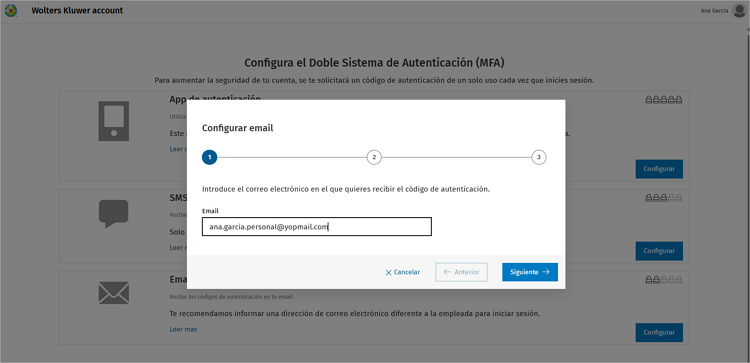Image resolution: width=750 pixels, height=363 pixels.
Task: Click the SMS security level padlock icons
Action: (x=663, y=198)
